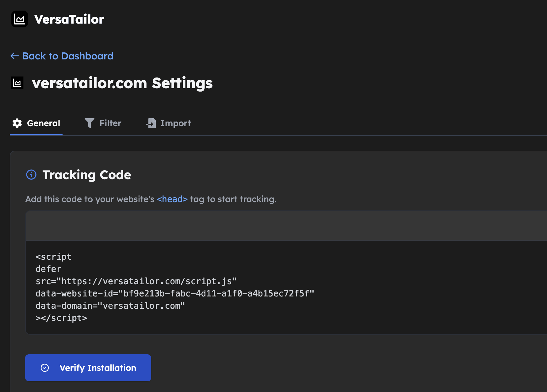Viewport: 547px width, 392px height.
Task: Click the funnel icon on the Filter tab
Action: pyautogui.click(x=89, y=123)
